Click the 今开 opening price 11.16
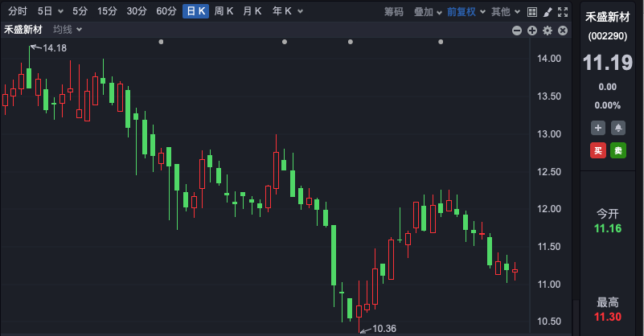The height and width of the screenshot is (336, 644). (608, 228)
